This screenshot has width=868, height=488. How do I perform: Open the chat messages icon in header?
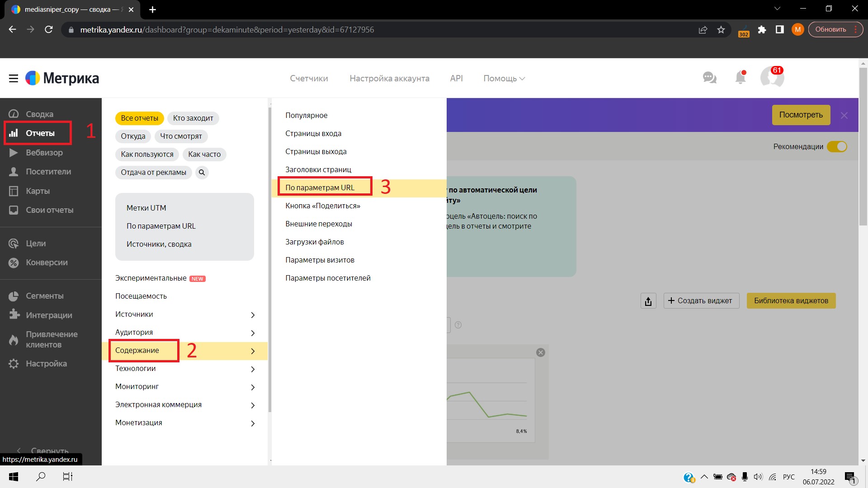[709, 78]
